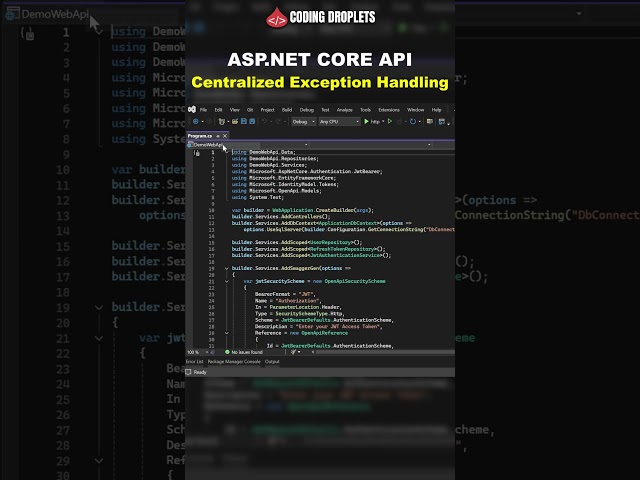The height and width of the screenshot is (480, 640).
Task: Click the Save All icon
Action: pos(252,121)
